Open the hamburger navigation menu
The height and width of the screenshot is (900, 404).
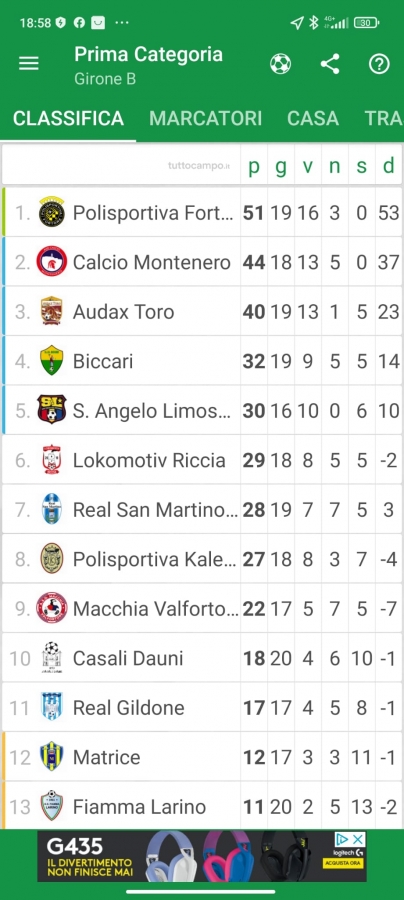point(29,64)
